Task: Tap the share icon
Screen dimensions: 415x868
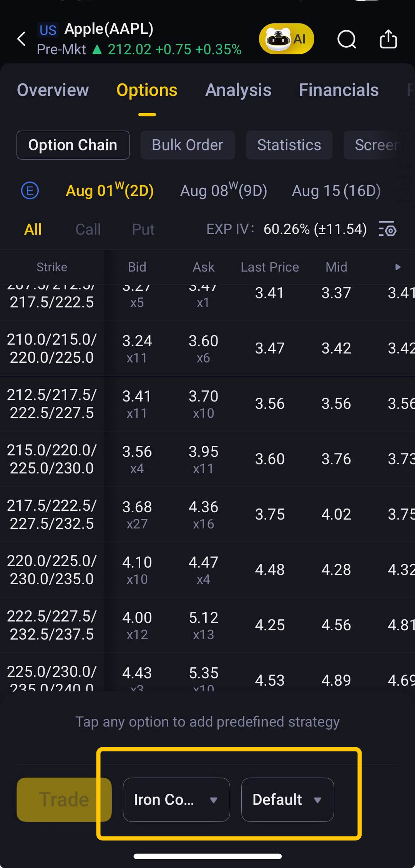Action: [388, 39]
